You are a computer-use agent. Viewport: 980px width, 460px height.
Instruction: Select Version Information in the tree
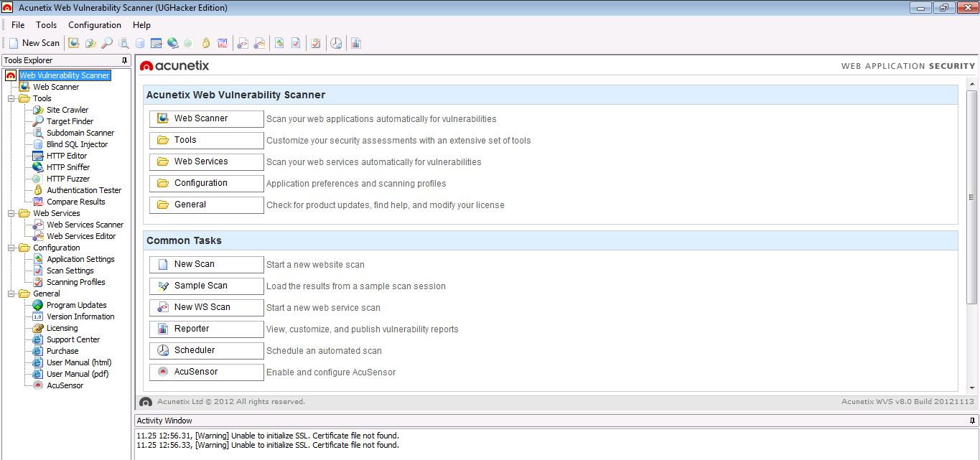(x=80, y=316)
